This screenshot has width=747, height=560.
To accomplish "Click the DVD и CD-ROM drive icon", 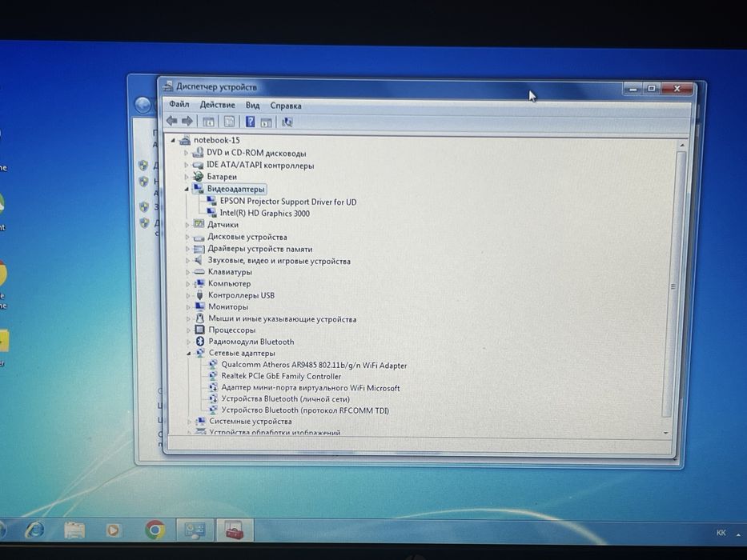I will click(x=198, y=152).
